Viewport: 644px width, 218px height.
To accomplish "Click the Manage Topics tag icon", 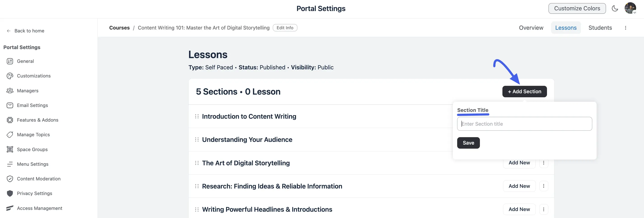I will tap(10, 135).
